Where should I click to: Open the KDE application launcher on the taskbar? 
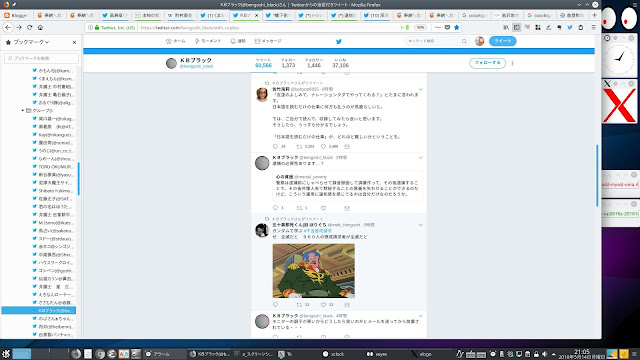pyautogui.click(x=6, y=354)
